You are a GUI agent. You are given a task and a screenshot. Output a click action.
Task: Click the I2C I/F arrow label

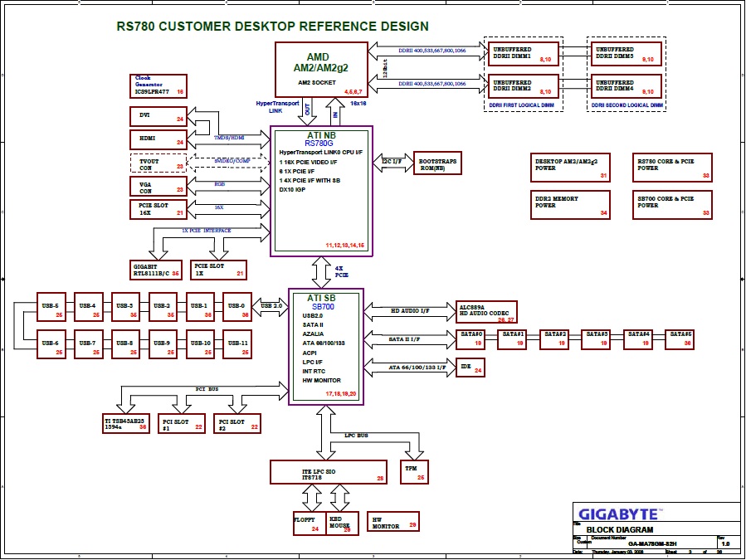(x=392, y=162)
